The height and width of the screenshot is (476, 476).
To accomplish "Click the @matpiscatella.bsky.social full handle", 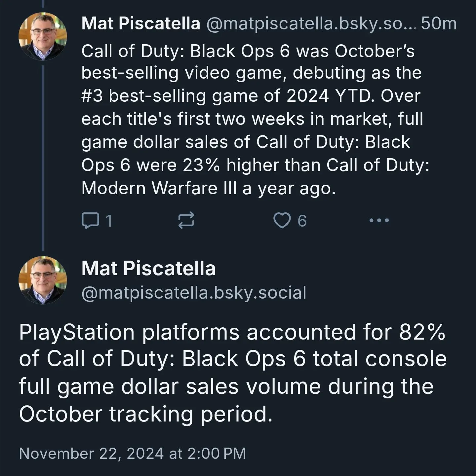I will click(194, 293).
